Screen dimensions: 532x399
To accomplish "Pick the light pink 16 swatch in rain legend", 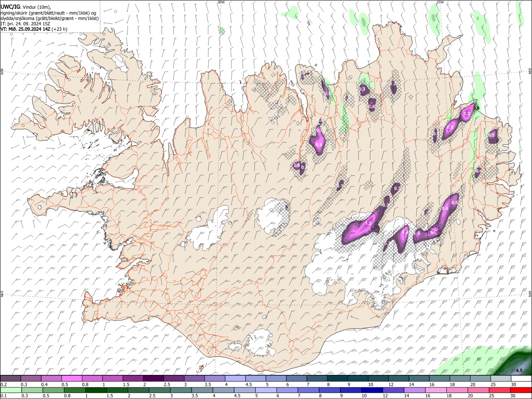I will (x=436, y=390).
